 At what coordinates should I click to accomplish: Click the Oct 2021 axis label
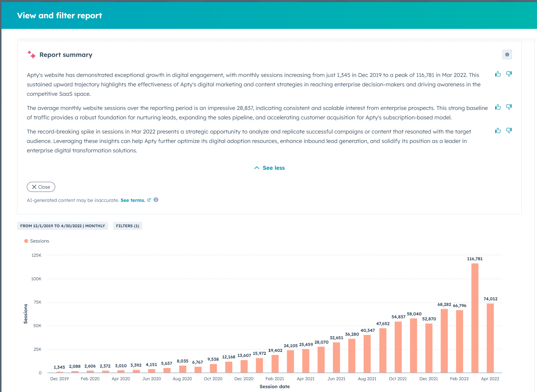click(398, 379)
